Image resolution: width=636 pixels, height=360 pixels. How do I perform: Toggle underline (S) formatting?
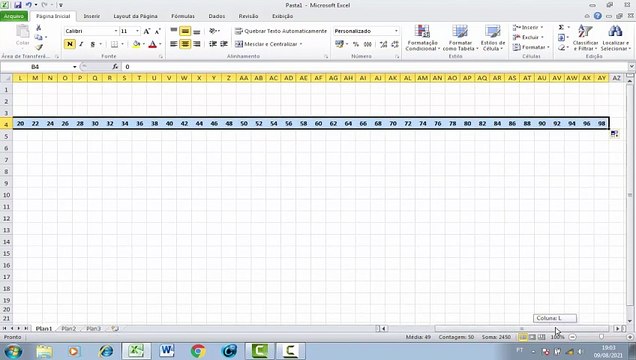92,44
